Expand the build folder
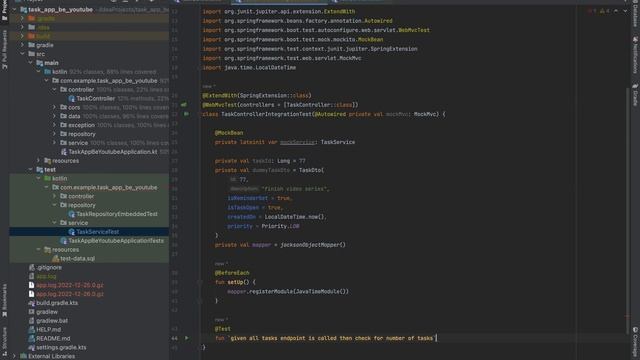The height and width of the screenshot is (360, 640). (23, 36)
